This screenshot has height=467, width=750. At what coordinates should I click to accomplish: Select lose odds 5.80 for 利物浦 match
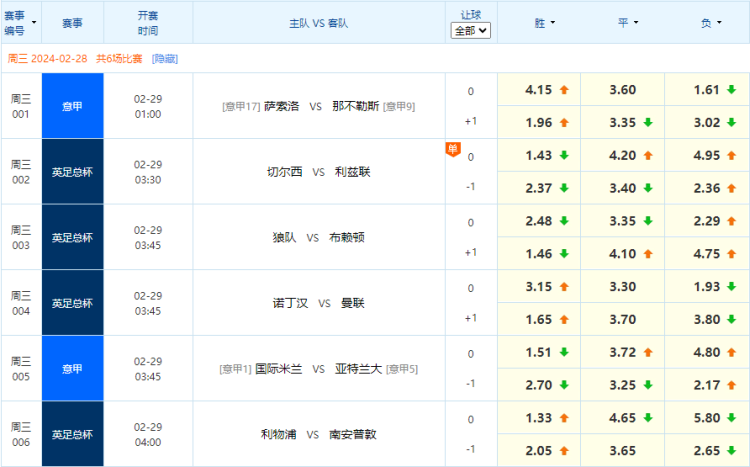pos(706,418)
